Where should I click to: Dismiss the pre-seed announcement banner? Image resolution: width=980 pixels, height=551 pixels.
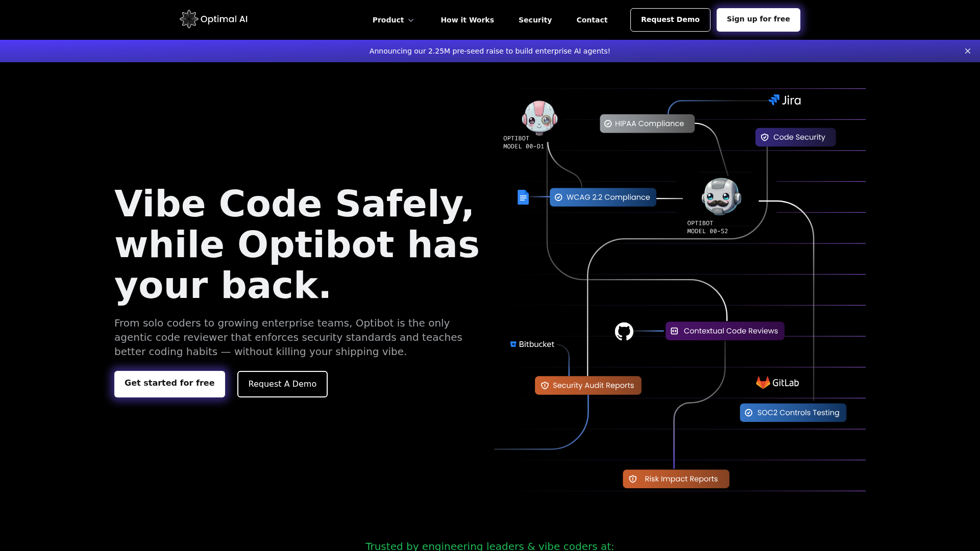point(967,51)
